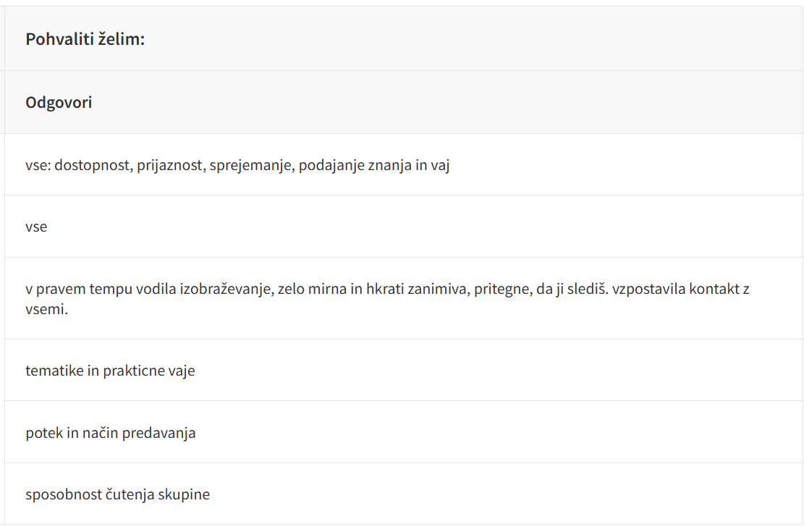Screen dimensions: 809x532
Task: Click the word 'vsemi.' on wrapped line
Action: point(46,309)
